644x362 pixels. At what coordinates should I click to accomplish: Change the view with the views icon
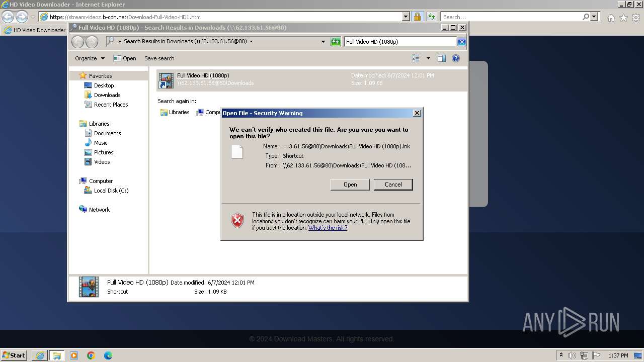(416, 58)
